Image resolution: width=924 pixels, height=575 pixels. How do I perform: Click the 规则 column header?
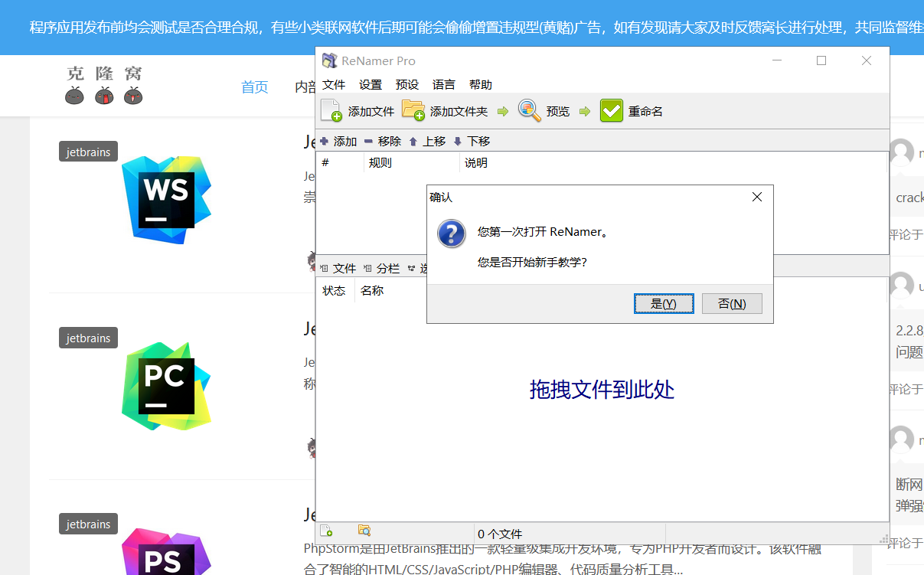click(x=412, y=162)
